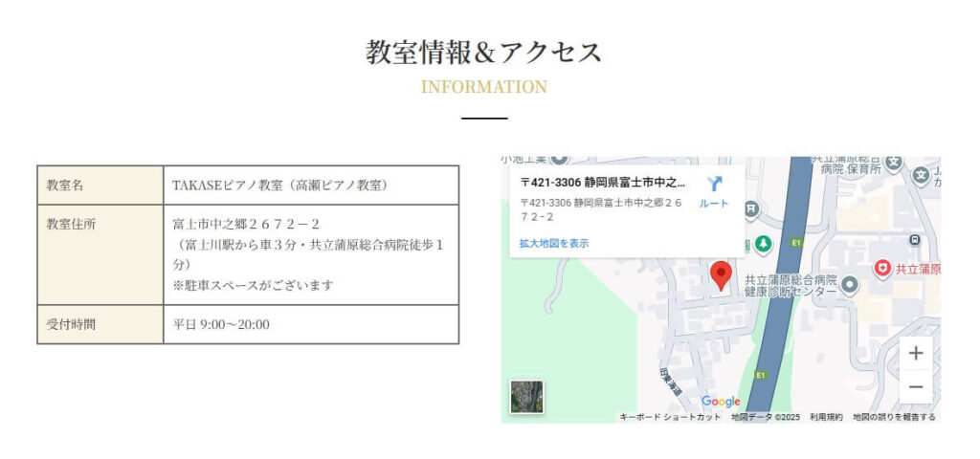Open 利用規約 terms link
980x459 pixels.
(826, 417)
